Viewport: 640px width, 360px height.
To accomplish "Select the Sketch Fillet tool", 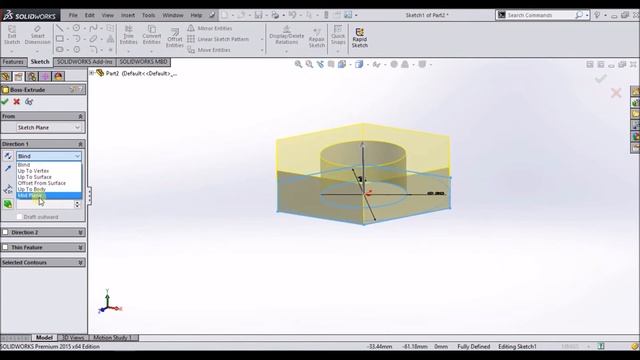I will 93,49.
